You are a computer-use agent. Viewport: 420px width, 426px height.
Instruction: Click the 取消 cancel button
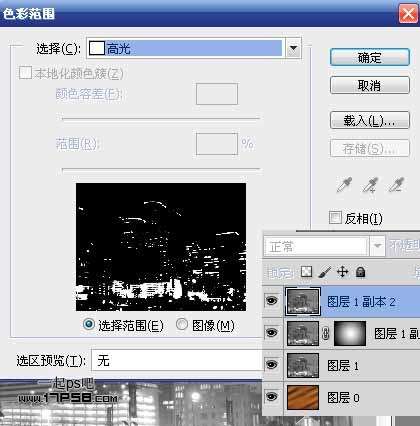370,85
